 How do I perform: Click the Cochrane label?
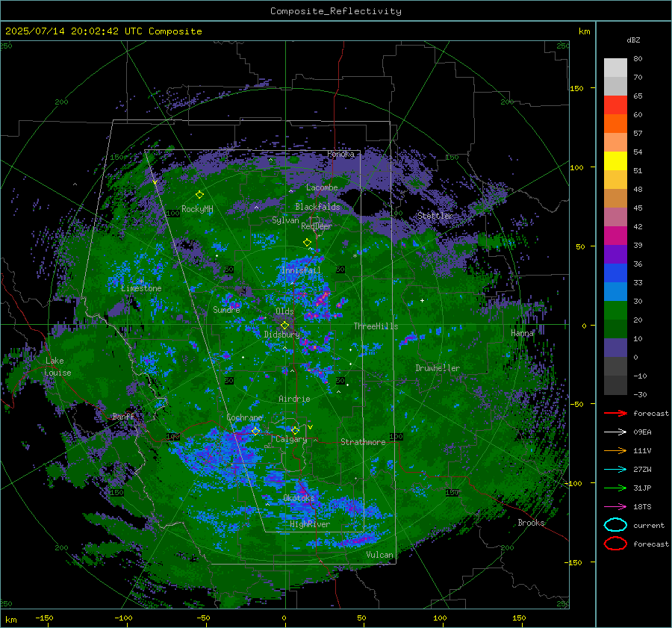[244, 417]
